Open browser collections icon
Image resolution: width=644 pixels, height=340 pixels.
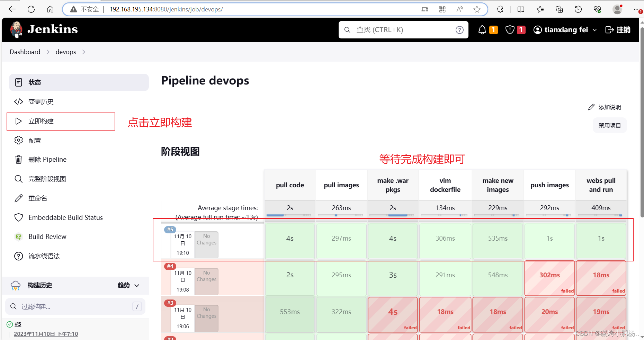pyautogui.click(x=559, y=9)
